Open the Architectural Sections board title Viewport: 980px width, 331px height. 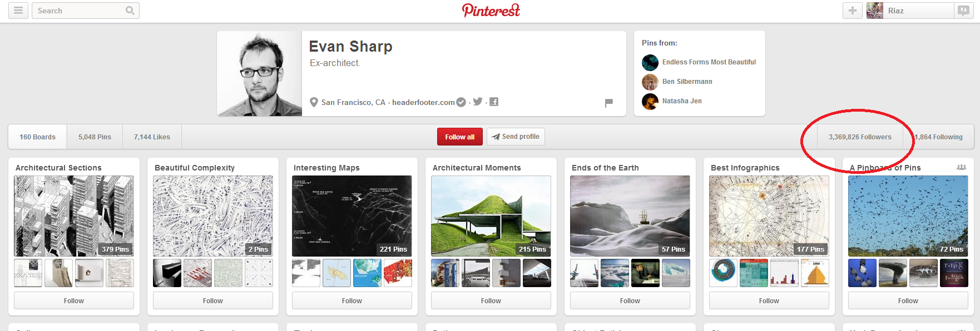(x=58, y=168)
